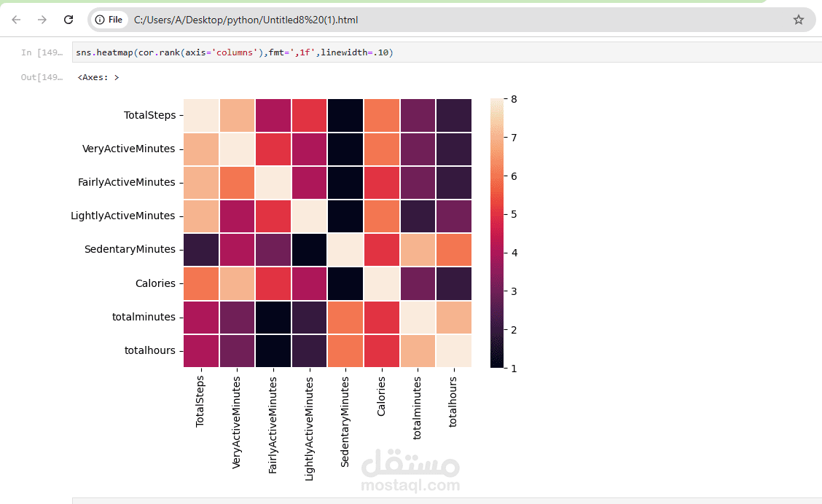Toggle selection of the TotalSteps row label

click(151, 114)
